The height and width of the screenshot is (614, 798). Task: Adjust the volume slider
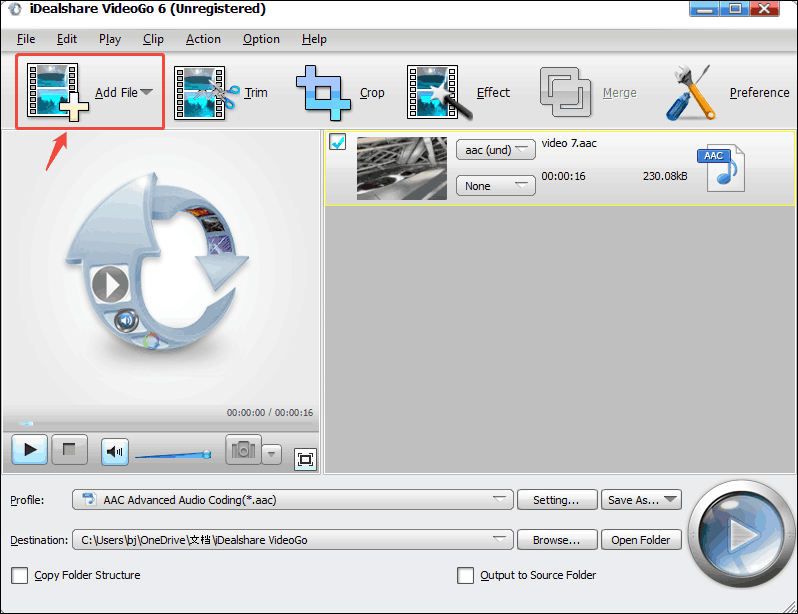(173, 455)
